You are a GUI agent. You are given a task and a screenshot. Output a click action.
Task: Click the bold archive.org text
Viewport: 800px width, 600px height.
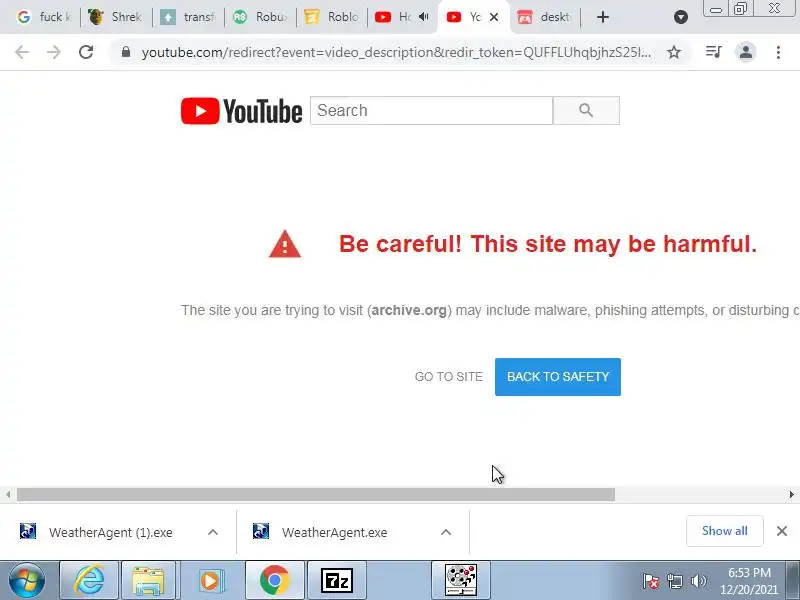click(409, 310)
